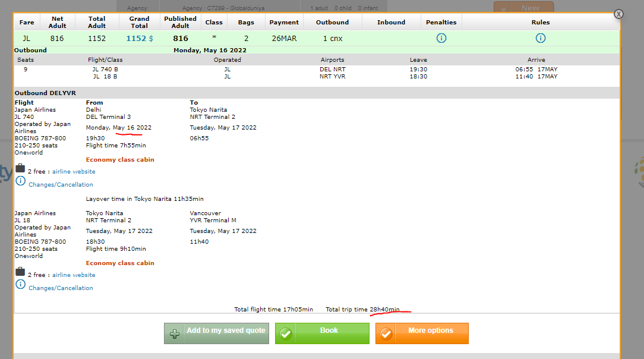Click the luggage icon for flight JL 740
644x359 pixels.
pos(20,168)
